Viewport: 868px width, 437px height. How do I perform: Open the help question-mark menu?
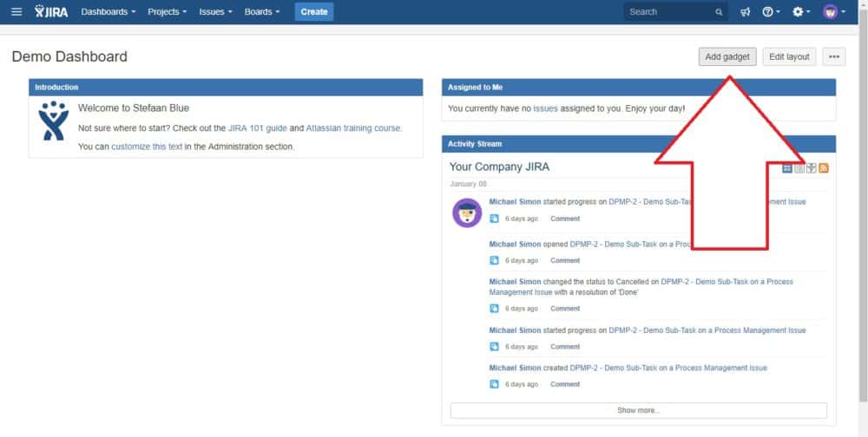click(x=771, y=11)
